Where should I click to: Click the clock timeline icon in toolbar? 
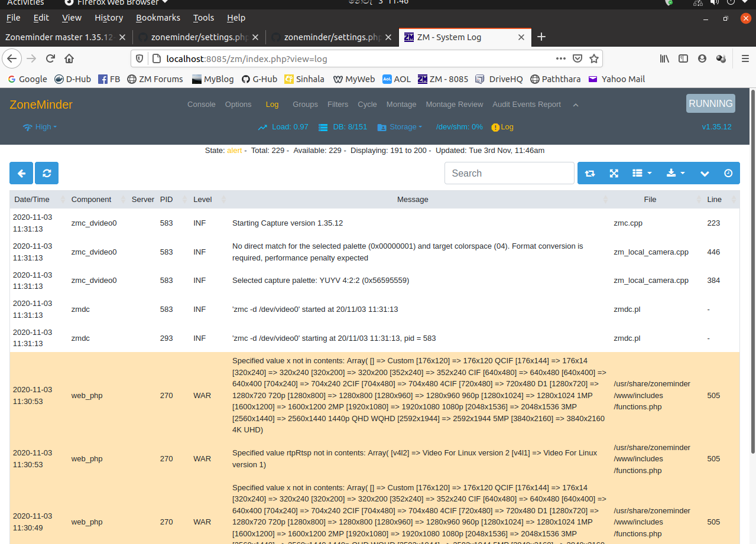(728, 173)
